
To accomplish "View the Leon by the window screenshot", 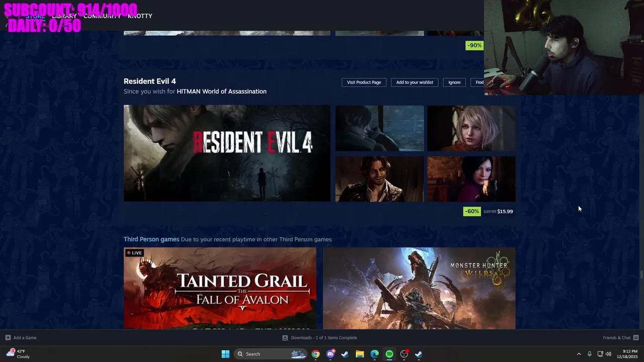I will 380,128.
